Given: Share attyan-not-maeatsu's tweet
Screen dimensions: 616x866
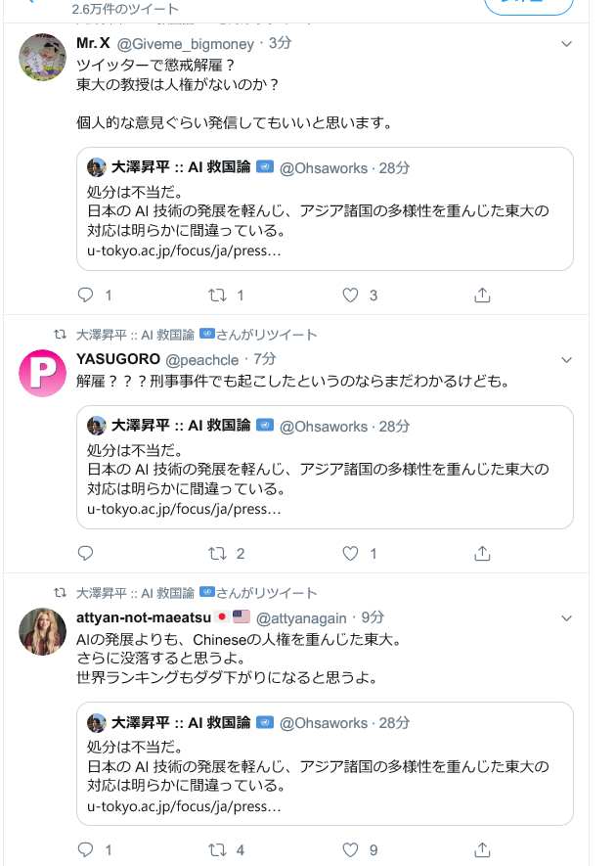Looking at the screenshot, I should [x=482, y=850].
